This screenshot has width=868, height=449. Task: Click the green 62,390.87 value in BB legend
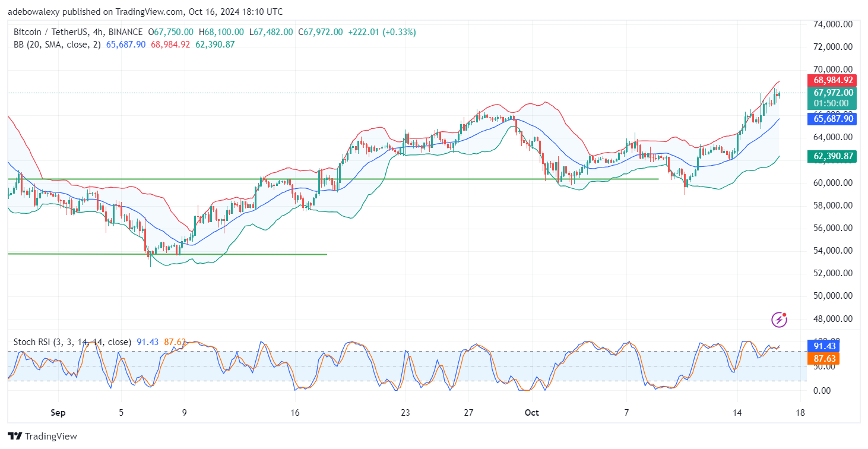coord(214,45)
